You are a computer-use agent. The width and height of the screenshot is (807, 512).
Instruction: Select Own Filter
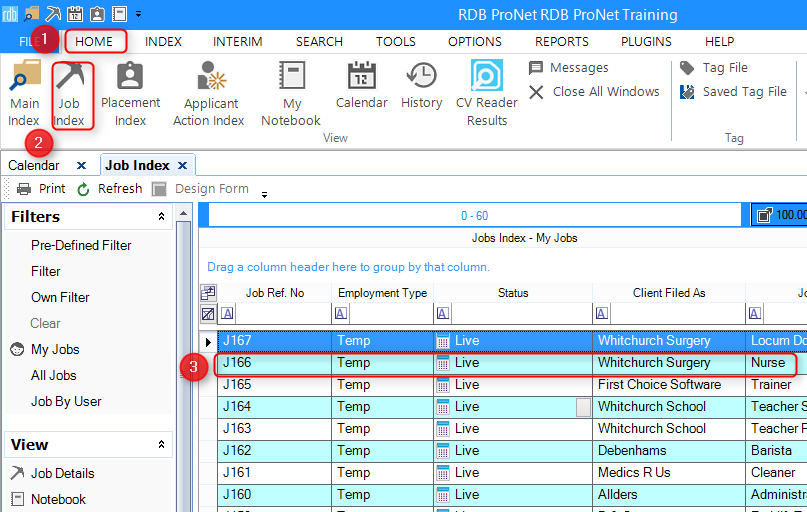click(x=60, y=297)
